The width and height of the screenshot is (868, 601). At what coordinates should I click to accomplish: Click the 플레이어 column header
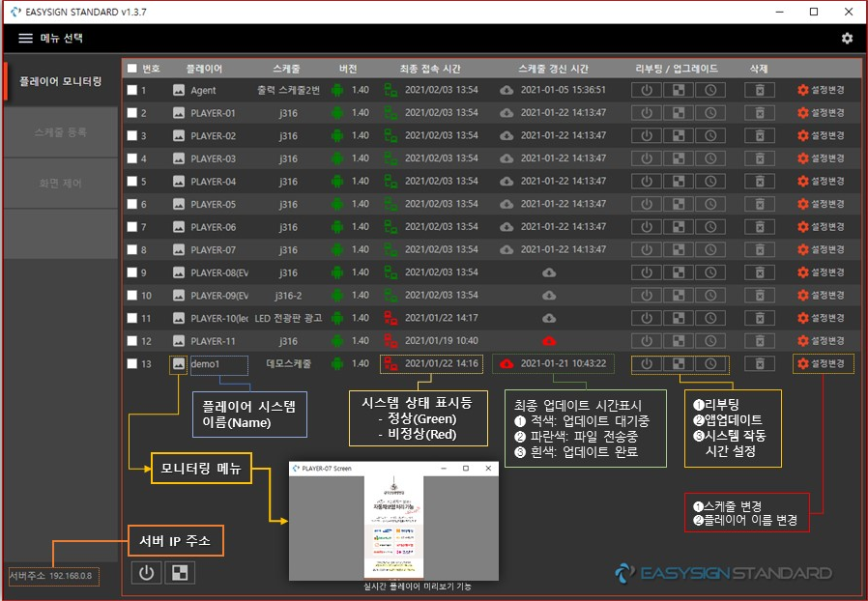point(204,69)
